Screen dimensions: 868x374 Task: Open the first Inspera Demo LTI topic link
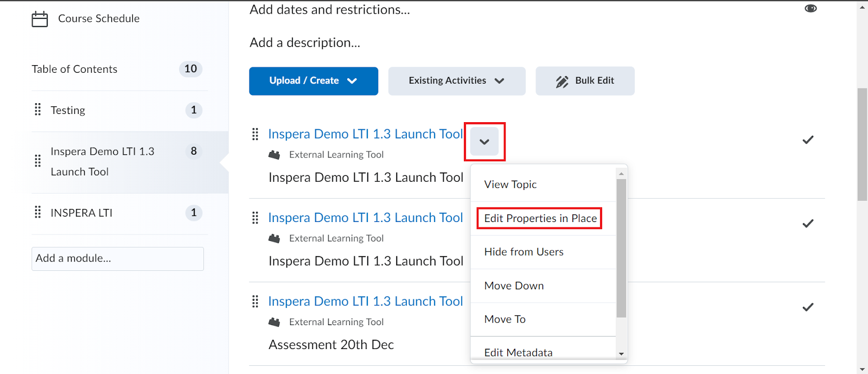366,134
